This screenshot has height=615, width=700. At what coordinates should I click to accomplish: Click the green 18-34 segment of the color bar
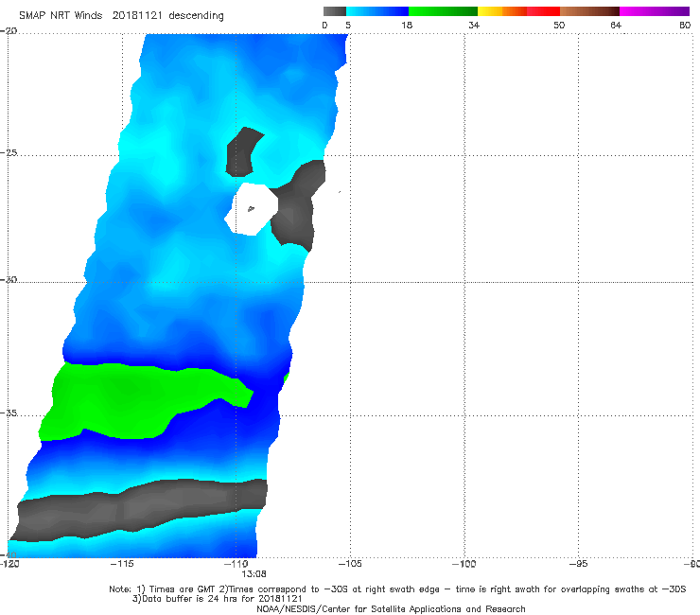pyautogui.click(x=443, y=11)
